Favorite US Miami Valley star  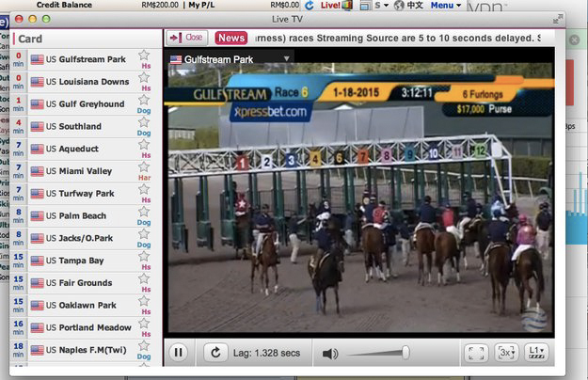(x=144, y=167)
